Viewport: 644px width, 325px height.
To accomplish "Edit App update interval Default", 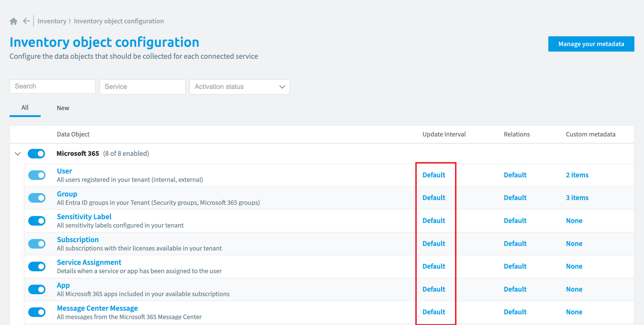I will click(434, 289).
